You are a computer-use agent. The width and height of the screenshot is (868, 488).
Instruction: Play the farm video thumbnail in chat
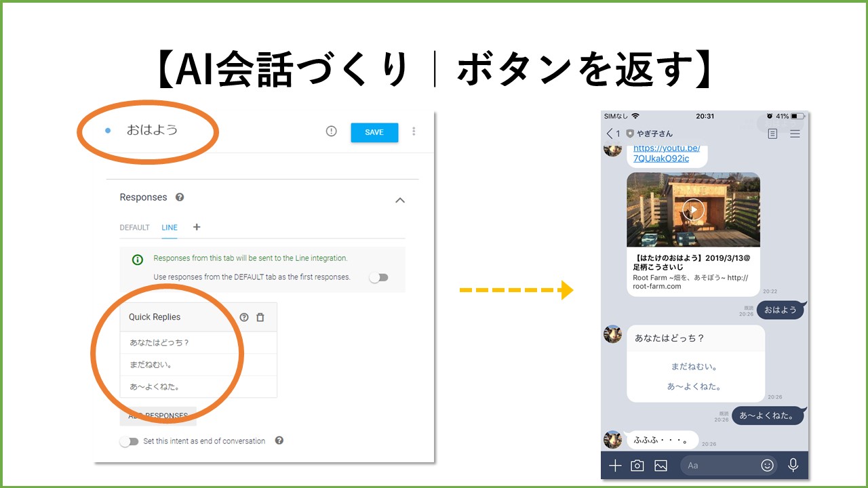pos(693,209)
